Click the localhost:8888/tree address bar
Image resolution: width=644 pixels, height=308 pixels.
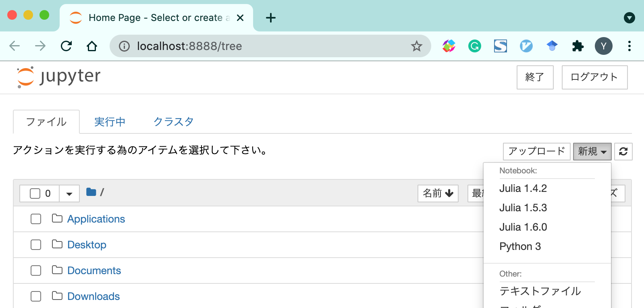click(270, 46)
